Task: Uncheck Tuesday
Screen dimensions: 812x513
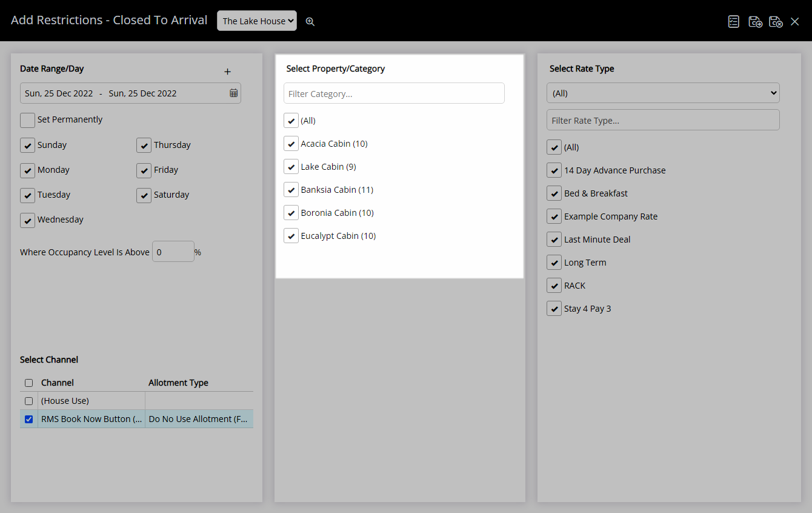Action: coord(27,195)
